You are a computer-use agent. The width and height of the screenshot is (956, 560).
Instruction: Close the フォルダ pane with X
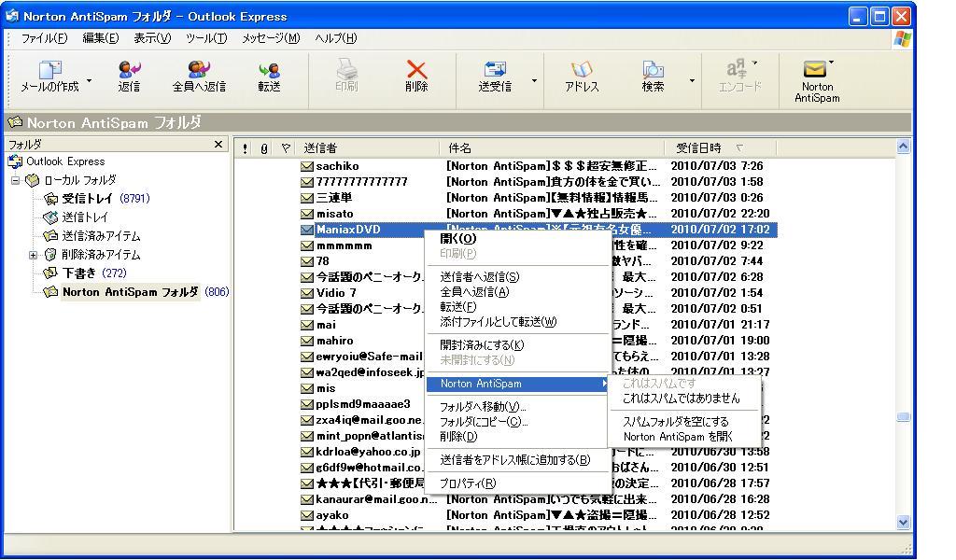click(218, 145)
